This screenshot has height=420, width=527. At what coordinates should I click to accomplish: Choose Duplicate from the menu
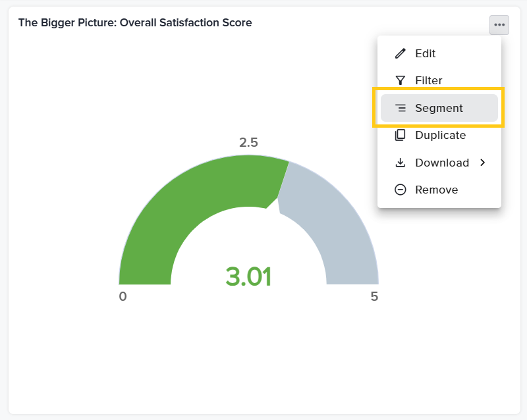pos(440,135)
